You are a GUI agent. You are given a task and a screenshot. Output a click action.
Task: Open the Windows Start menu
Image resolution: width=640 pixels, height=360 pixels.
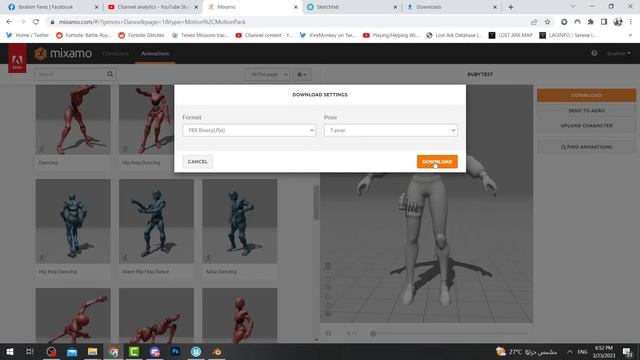[9, 351]
